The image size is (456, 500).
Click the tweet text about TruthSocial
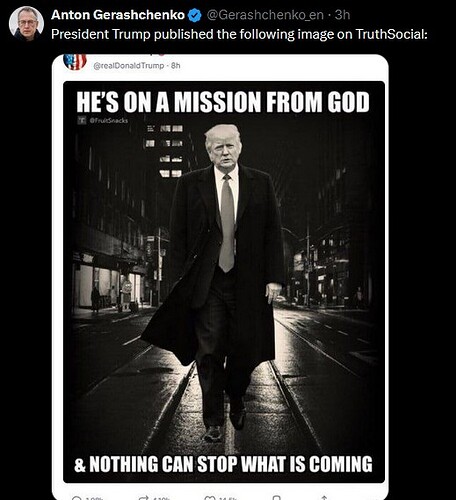[x=239, y=34]
